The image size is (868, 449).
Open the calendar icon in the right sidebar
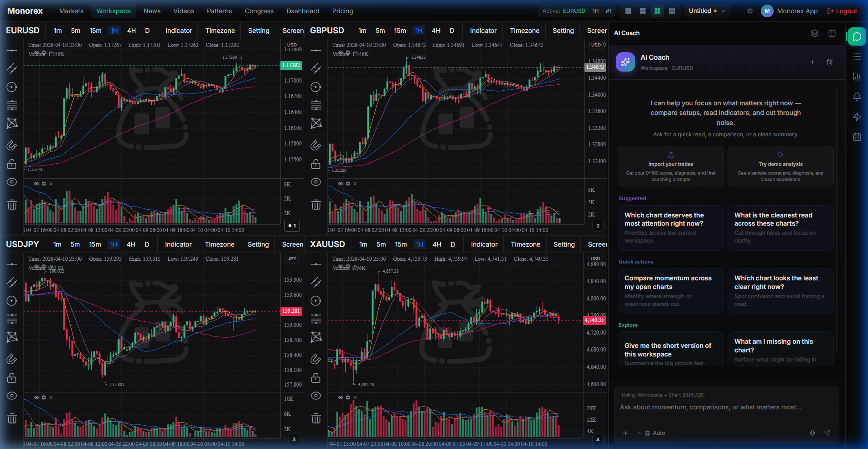857,137
